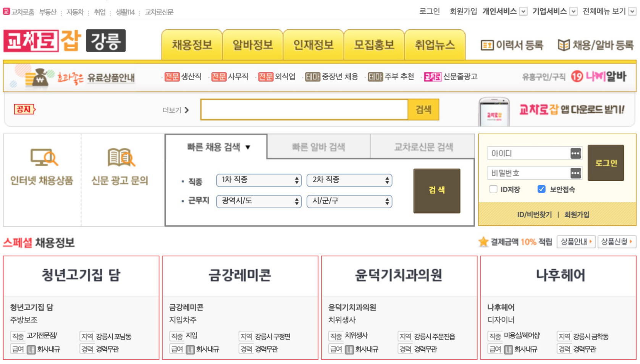Screen dimensions: 640x364
Task: Open the 교차로홈 home icon link
Action: click(x=6, y=11)
